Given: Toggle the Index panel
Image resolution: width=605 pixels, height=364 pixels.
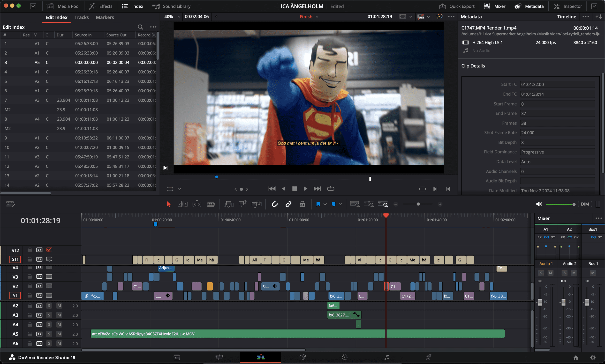Looking at the screenshot, I should 132,6.
